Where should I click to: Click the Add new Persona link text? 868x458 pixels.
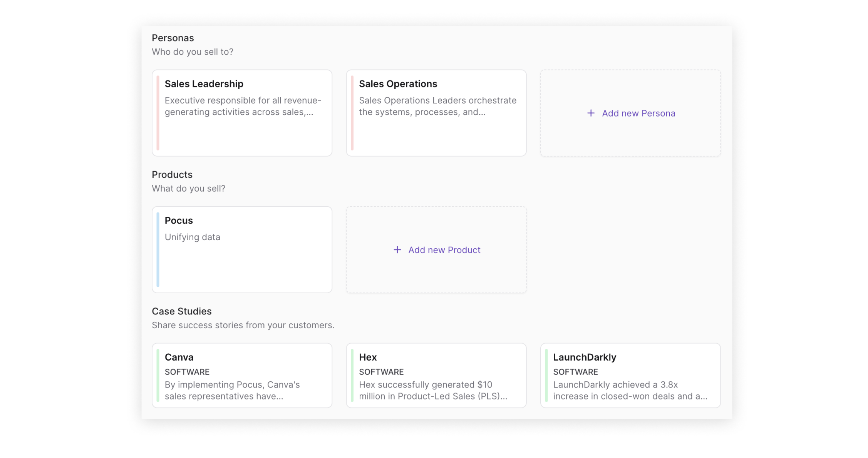point(638,113)
